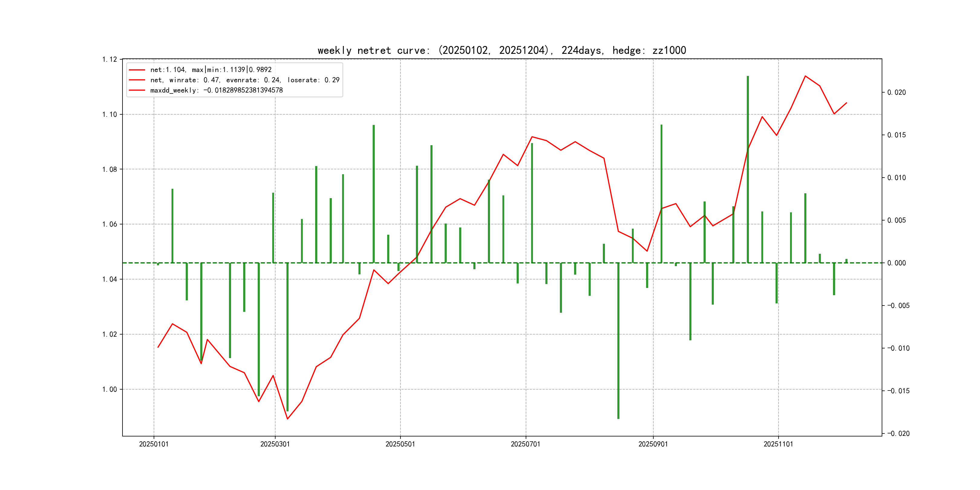Click the red line sample beside maxdd_weekly
The width and height of the screenshot is (980, 490).
pyautogui.click(x=137, y=90)
